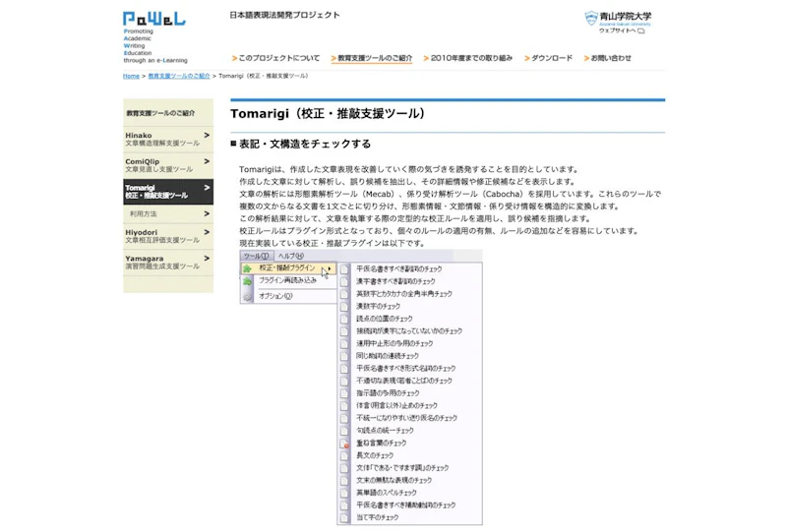Follow the 教育支援ツールのご紹介 breadcrumb link
787x532 pixels.
coord(179,76)
